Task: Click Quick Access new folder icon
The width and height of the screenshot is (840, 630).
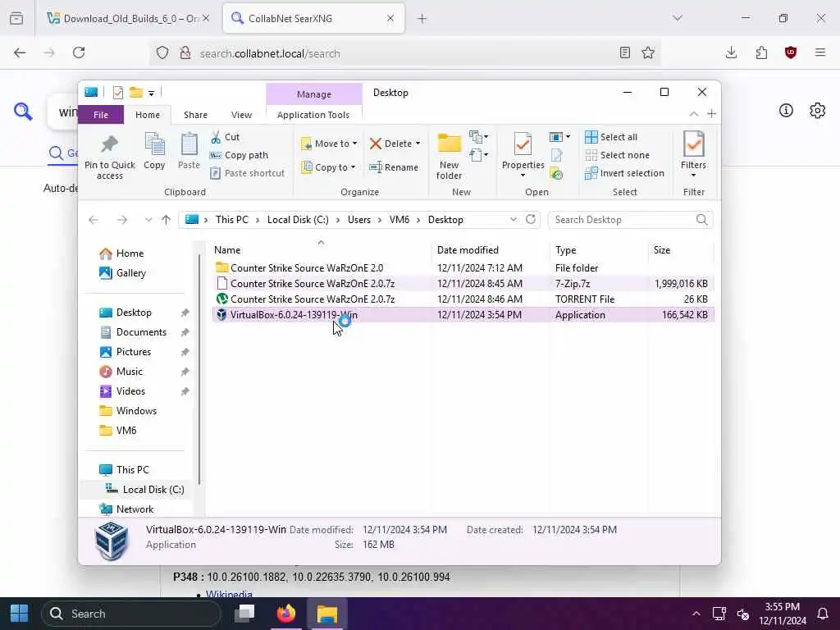Action: tap(136, 93)
